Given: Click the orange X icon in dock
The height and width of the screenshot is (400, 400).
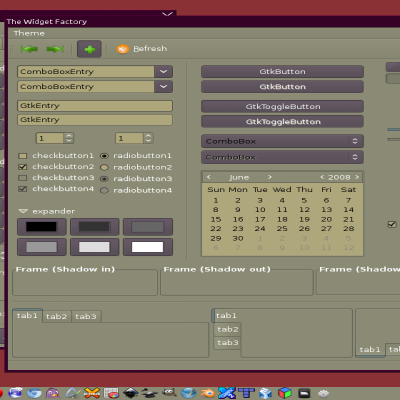Looking at the screenshot, I should coord(92,393).
